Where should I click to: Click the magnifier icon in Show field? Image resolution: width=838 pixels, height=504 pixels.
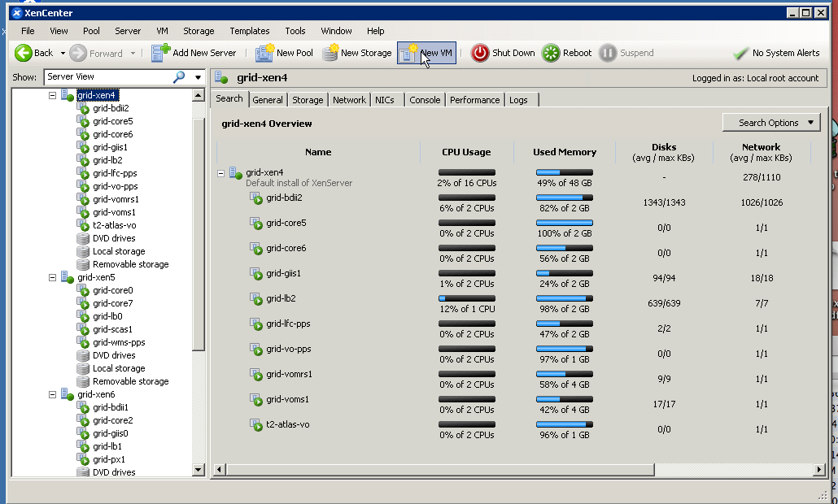click(x=179, y=77)
